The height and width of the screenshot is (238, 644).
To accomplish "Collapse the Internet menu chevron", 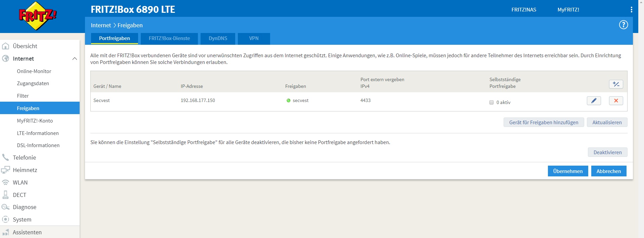I will (x=75, y=59).
